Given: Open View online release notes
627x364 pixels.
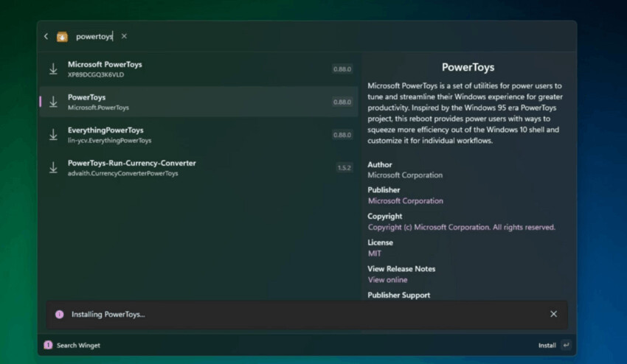Looking at the screenshot, I should tap(387, 280).
